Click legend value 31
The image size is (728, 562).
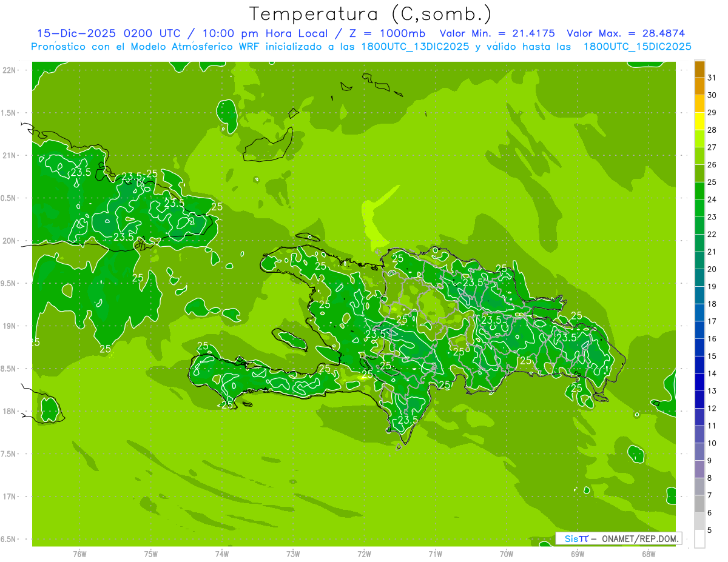[x=712, y=78]
